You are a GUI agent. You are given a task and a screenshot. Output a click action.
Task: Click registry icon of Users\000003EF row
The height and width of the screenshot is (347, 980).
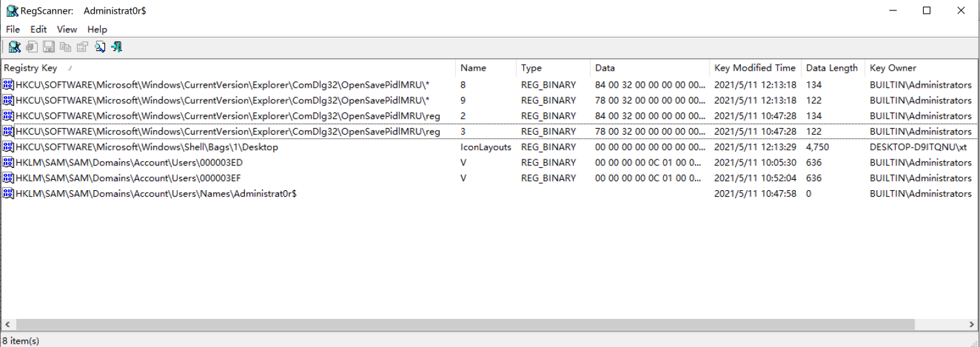[8, 178]
